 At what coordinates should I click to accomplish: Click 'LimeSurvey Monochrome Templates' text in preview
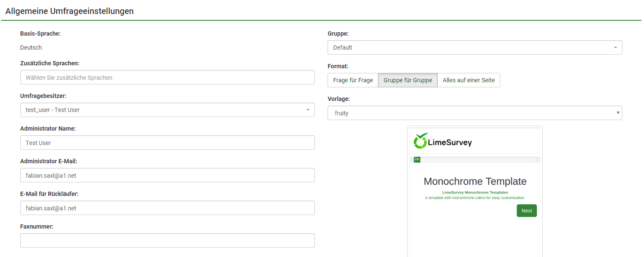[475, 193]
